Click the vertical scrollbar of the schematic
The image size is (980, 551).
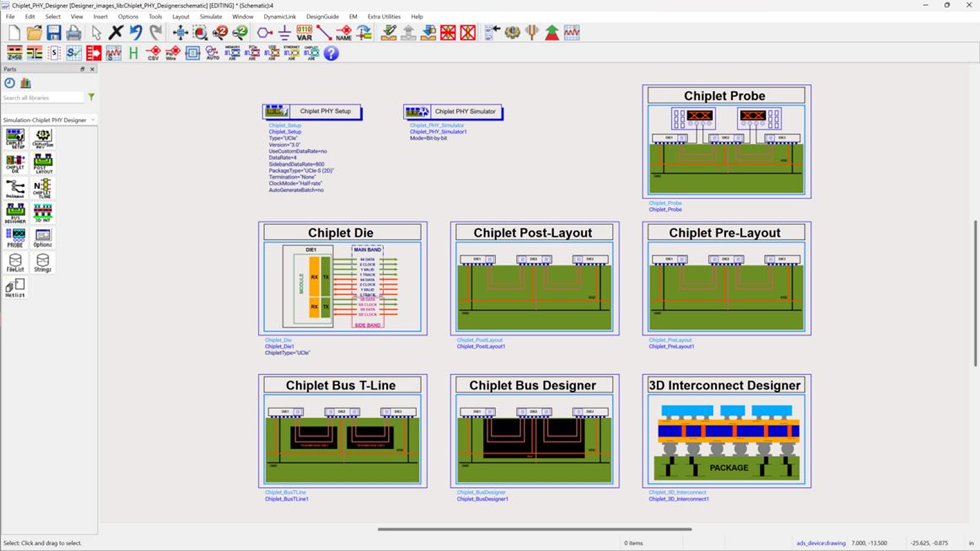coord(976,293)
